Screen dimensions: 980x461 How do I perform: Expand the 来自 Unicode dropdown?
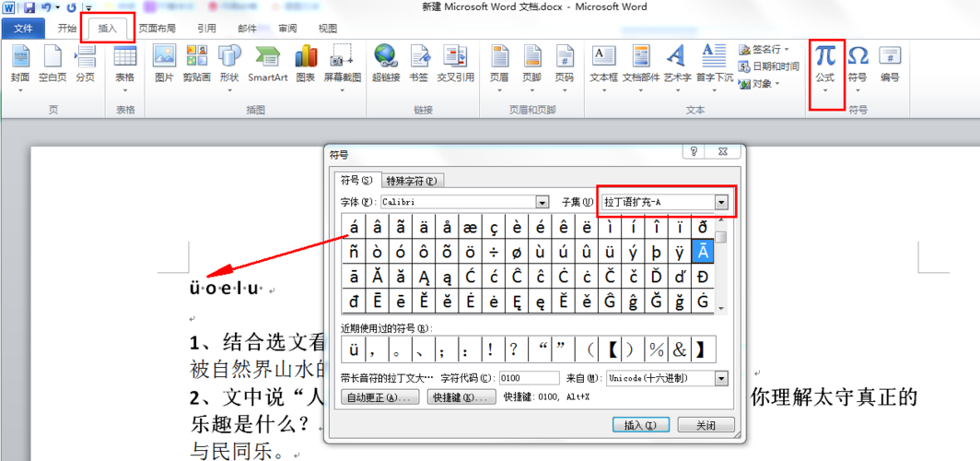pyautogui.click(x=722, y=378)
